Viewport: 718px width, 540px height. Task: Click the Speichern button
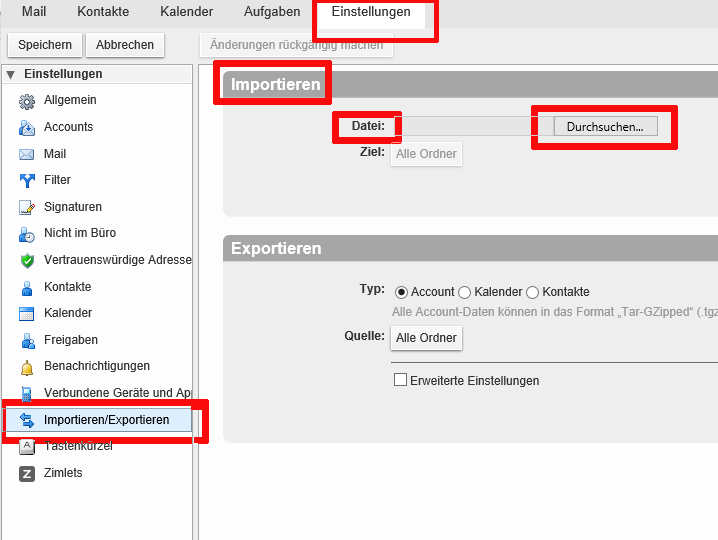click(x=45, y=45)
